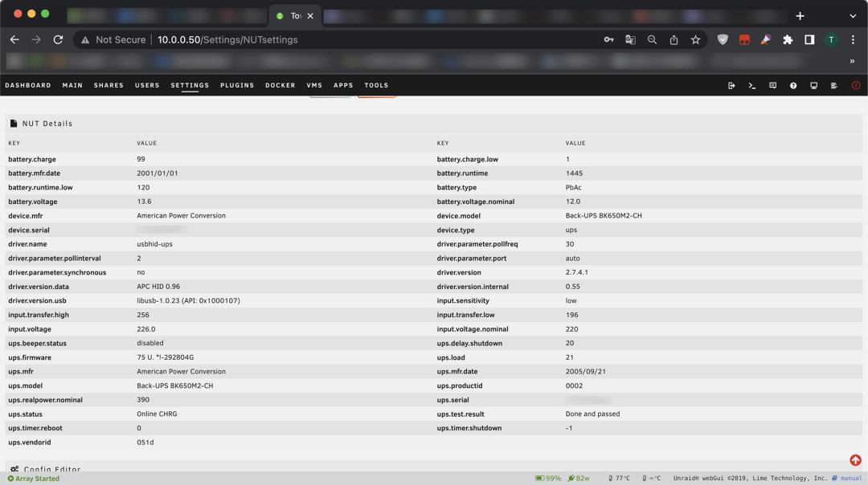Open the Unraid feedback icon
Image resolution: width=868 pixels, height=485 pixels.
click(773, 86)
